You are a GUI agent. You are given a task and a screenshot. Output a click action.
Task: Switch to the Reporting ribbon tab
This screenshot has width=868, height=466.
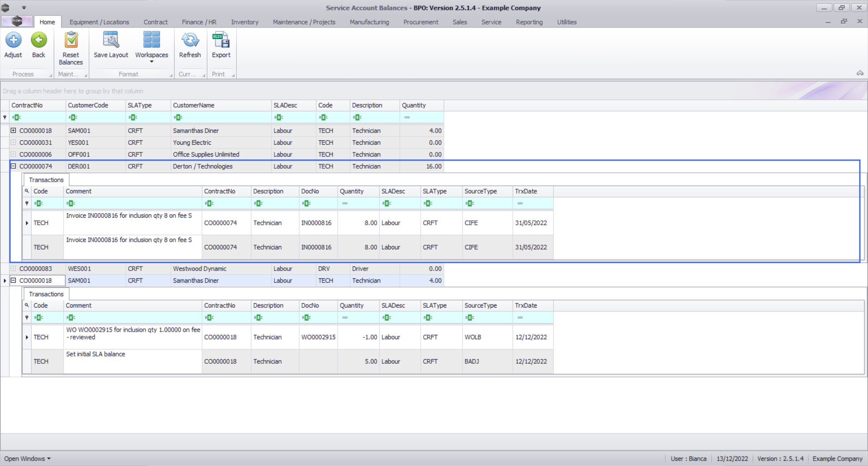point(529,22)
